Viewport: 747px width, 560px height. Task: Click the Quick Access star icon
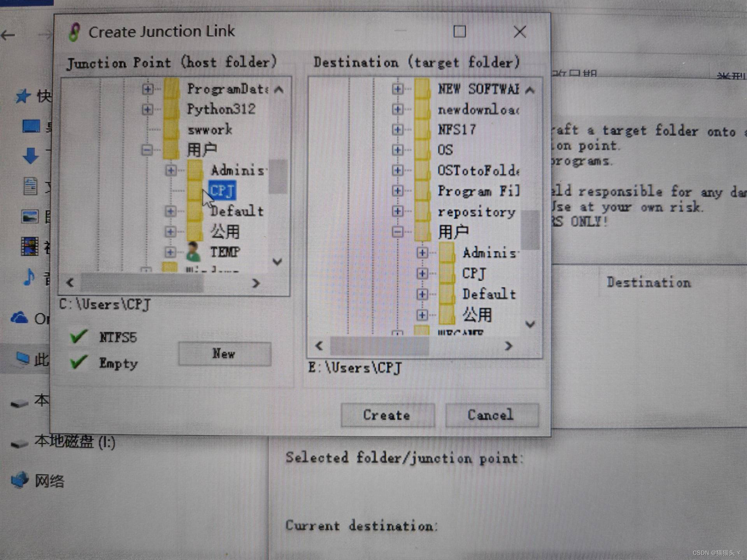23,96
